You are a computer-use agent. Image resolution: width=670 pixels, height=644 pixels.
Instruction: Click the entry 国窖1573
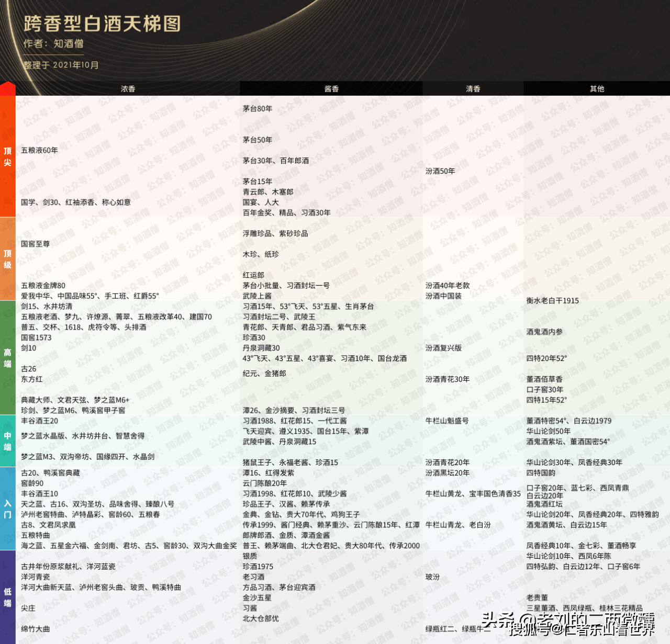tap(36, 338)
